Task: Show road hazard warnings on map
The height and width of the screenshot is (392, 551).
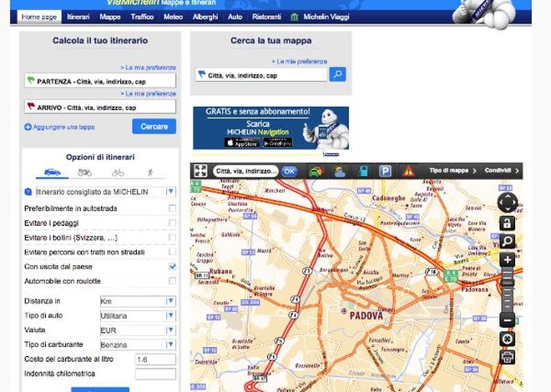Action: (x=408, y=171)
